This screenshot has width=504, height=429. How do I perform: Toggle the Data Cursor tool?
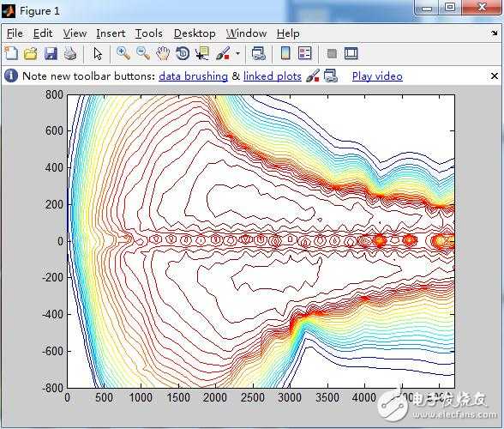click(x=202, y=53)
